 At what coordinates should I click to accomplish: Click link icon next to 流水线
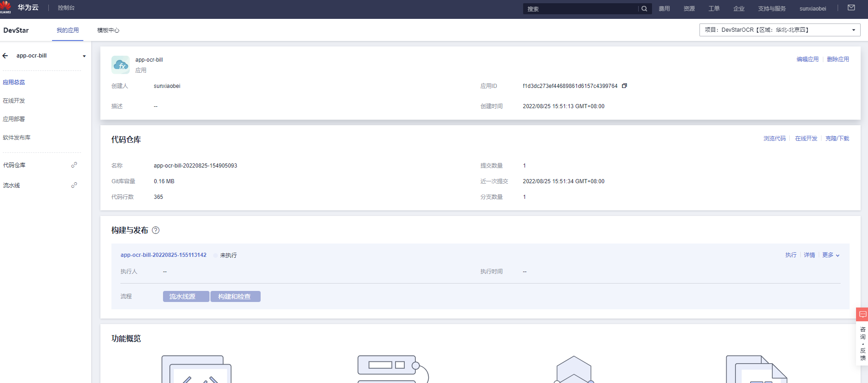click(74, 185)
